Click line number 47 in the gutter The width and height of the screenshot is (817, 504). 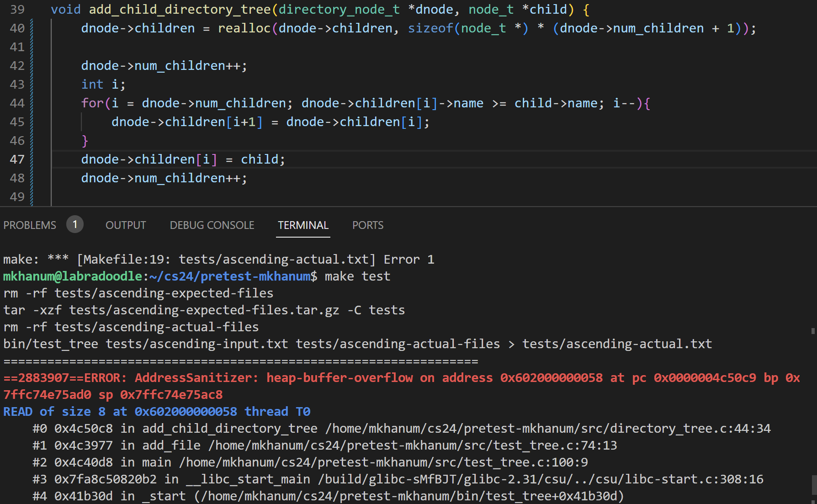tap(17, 159)
